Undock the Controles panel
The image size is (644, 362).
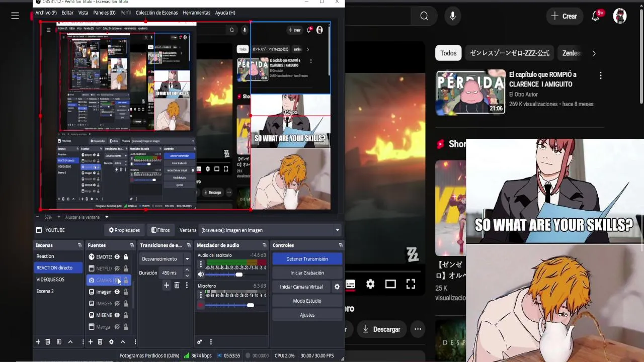coord(341,245)
